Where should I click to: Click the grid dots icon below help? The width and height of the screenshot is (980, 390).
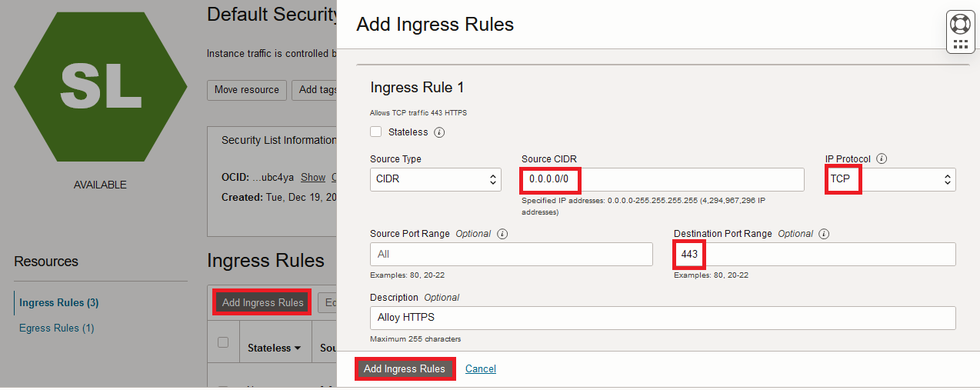pos(960,45)
